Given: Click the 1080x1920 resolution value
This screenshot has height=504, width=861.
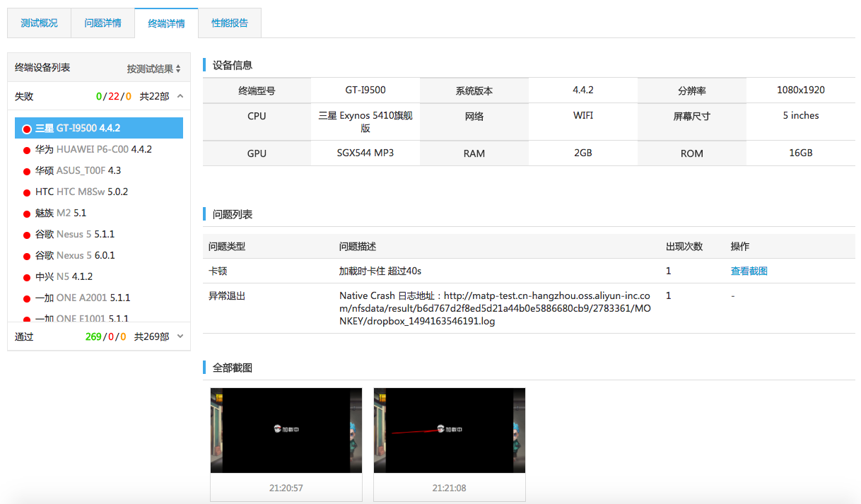Looking at the screenshot, I should pyautogui.click(x=801, y=90).
